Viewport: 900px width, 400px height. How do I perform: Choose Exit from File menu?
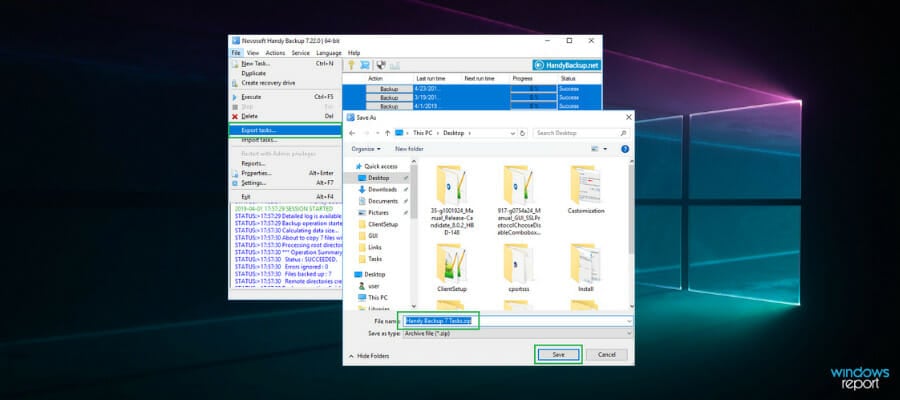[x=285, y=197]
